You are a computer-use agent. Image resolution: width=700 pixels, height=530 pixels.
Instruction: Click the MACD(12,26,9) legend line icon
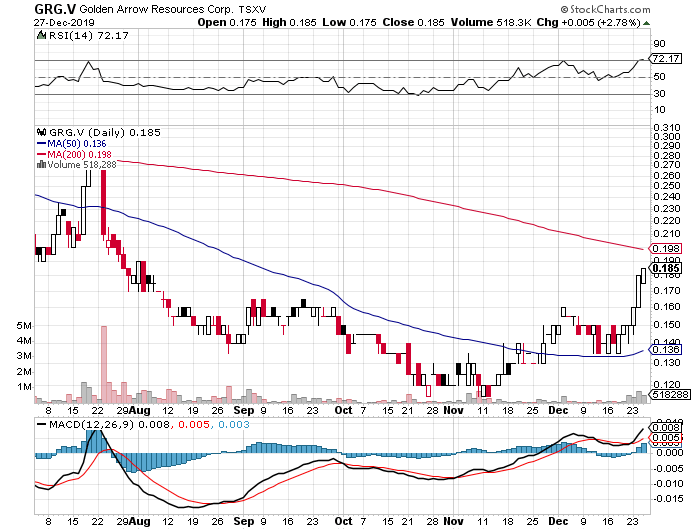point(40,426)
